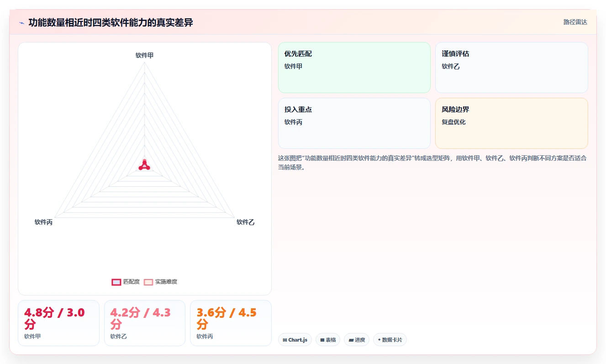Select the 4.8分 / 3.0分 软件甲 card
Screen dimensions: 606x364
point(58,323)
